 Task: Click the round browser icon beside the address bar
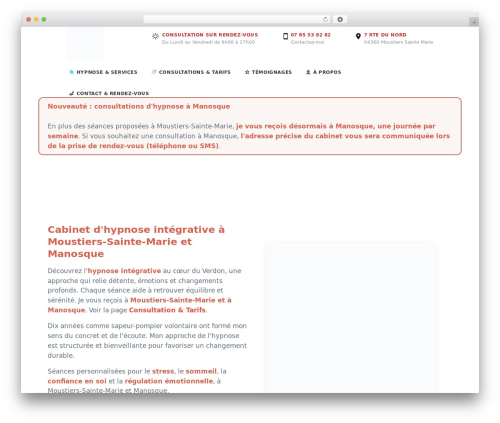pos(340,19)
